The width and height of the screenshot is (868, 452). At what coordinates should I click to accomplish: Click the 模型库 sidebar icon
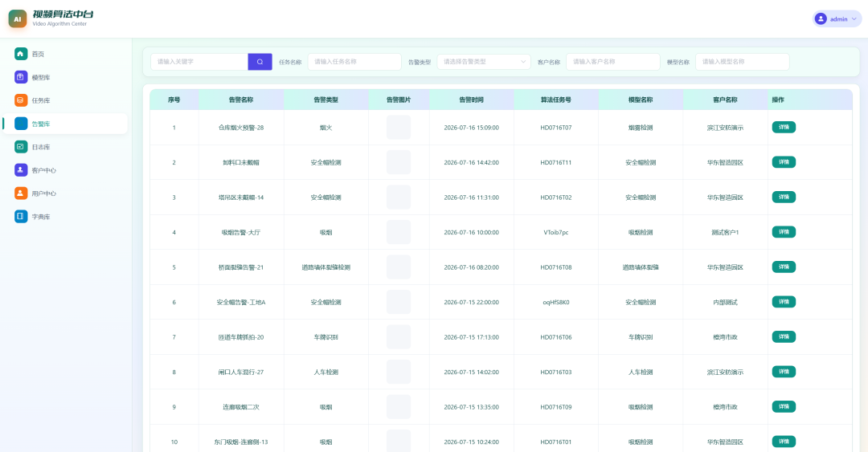pos(20,77)
